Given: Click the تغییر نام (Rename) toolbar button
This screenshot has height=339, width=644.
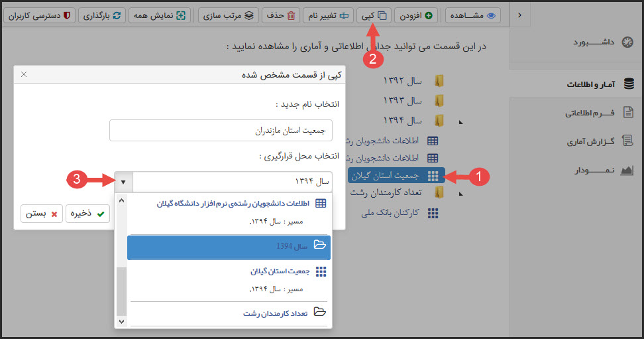Looking at the screenshot, I should click(328, 15).
